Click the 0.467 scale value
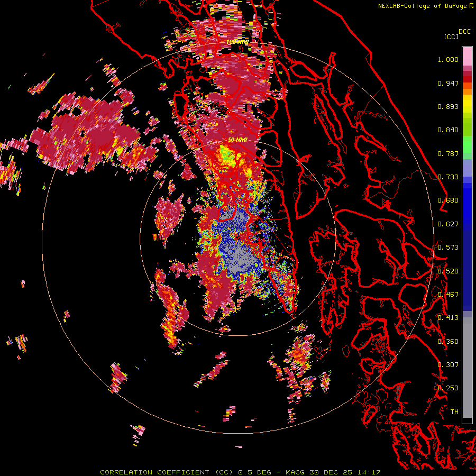The image size is (476, 476). pos(448,295)
